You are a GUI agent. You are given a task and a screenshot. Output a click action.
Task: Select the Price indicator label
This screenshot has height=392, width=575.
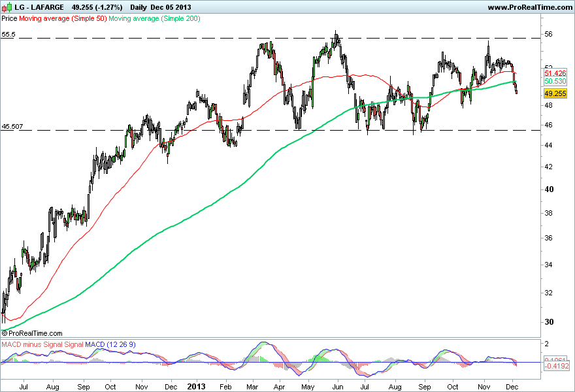(x=9, y=18)
